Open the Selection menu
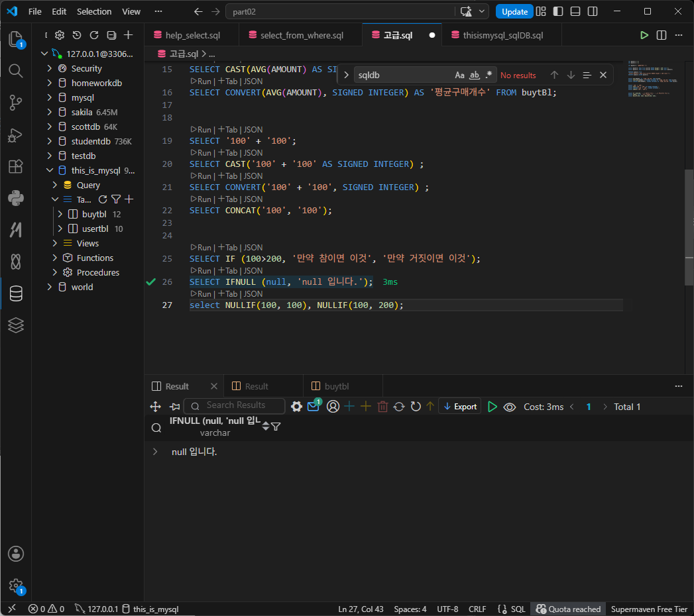Image resolution: width=694 pixels, height=616 pixels. pos(94,11)
